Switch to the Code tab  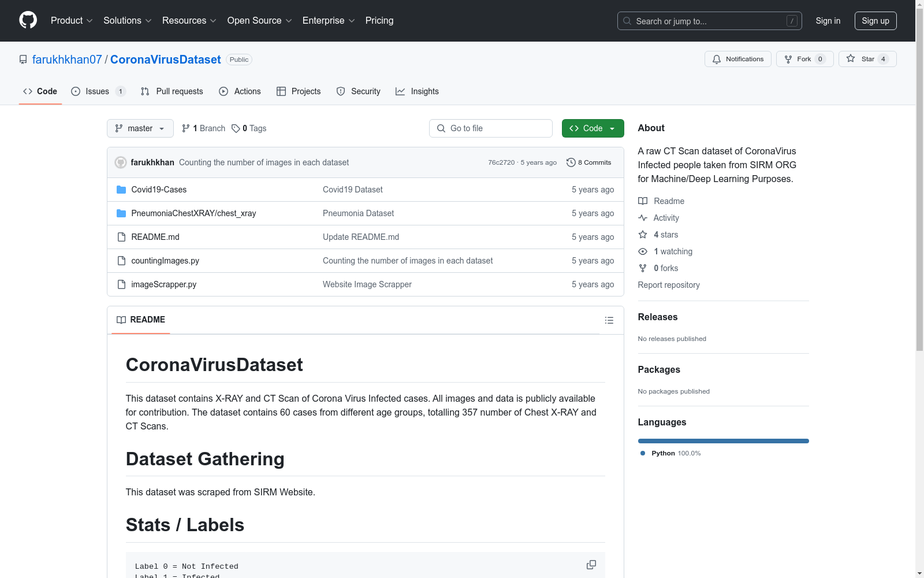(40, 91)
